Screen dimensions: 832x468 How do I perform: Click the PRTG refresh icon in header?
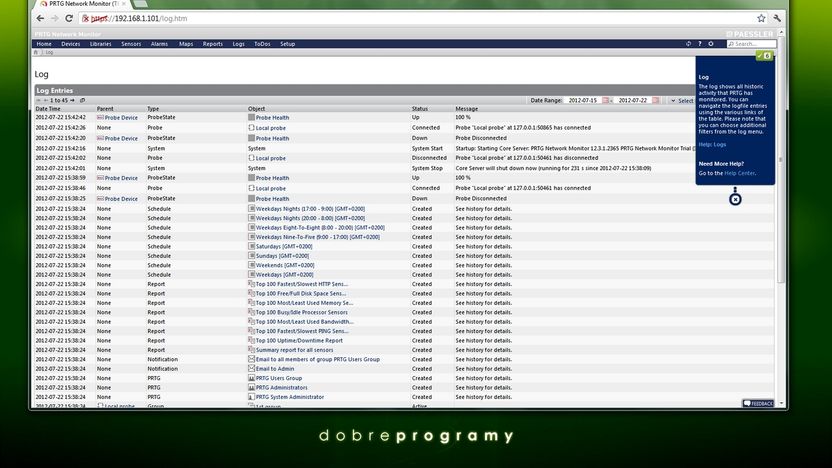(x=689, y=44)
